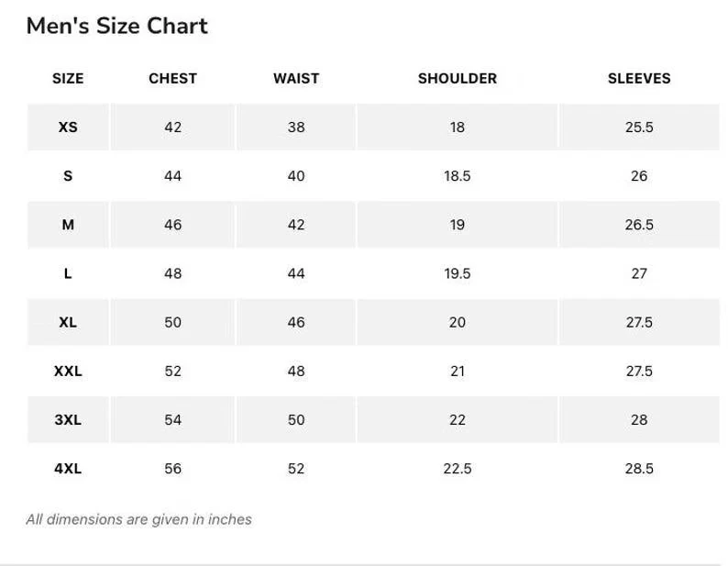Image resolution: width=728 pixels, height=566 pixels.
Task: Click the XXL size row label
Action: click(68, 372)
